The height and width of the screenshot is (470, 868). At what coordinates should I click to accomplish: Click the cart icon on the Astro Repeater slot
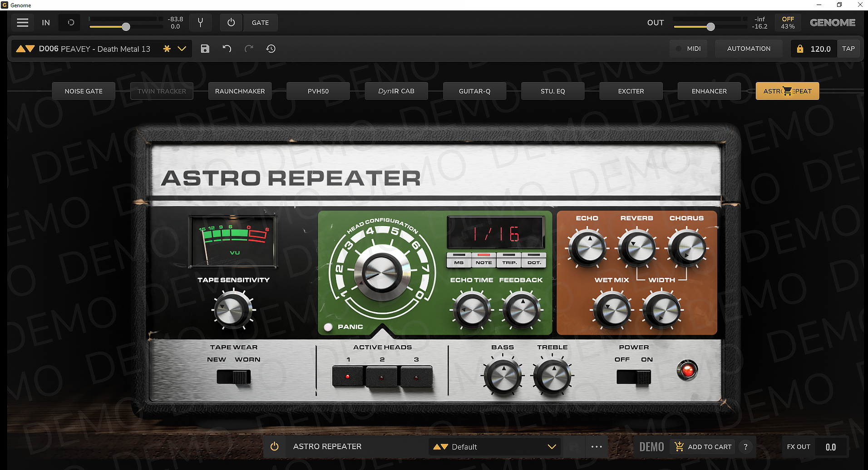[x=788, y=91]
